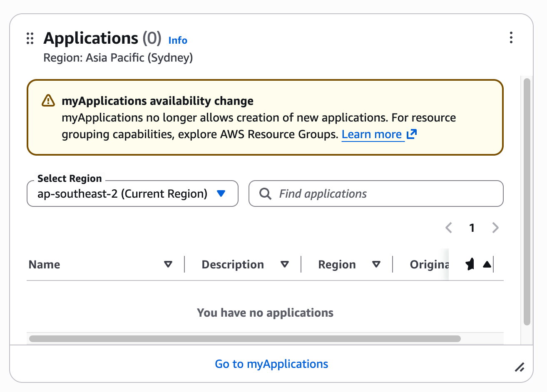
Task: Sort by the Region column arrow
Action: [376, 264]
